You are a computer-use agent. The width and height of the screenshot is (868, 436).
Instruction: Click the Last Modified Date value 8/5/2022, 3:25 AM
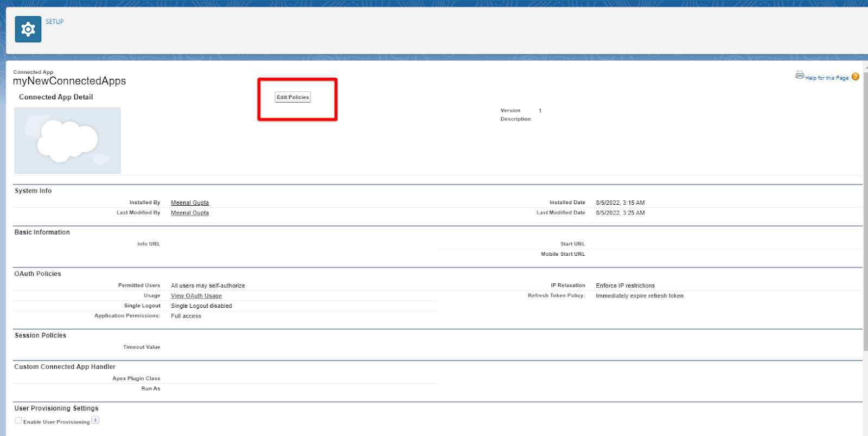(x=620, y=213)
